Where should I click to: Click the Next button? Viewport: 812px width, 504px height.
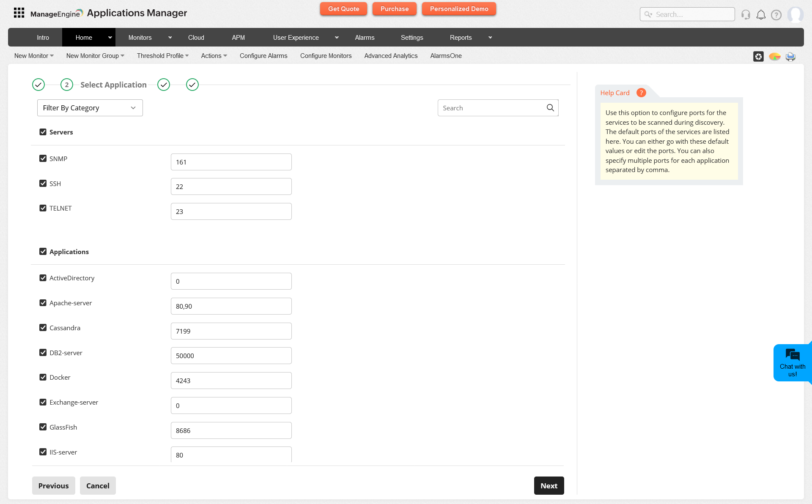(x=549, y=486)
